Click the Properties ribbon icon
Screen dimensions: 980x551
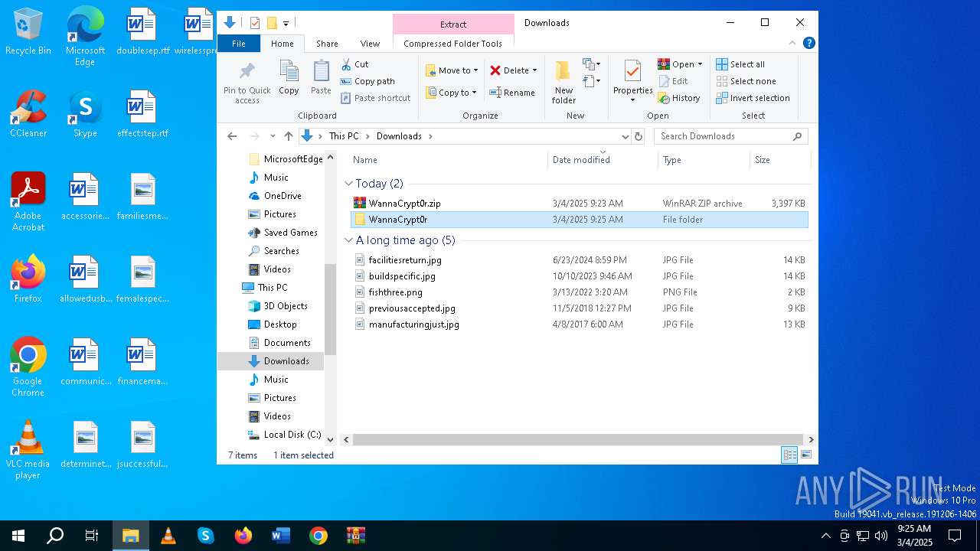[632, 81]
